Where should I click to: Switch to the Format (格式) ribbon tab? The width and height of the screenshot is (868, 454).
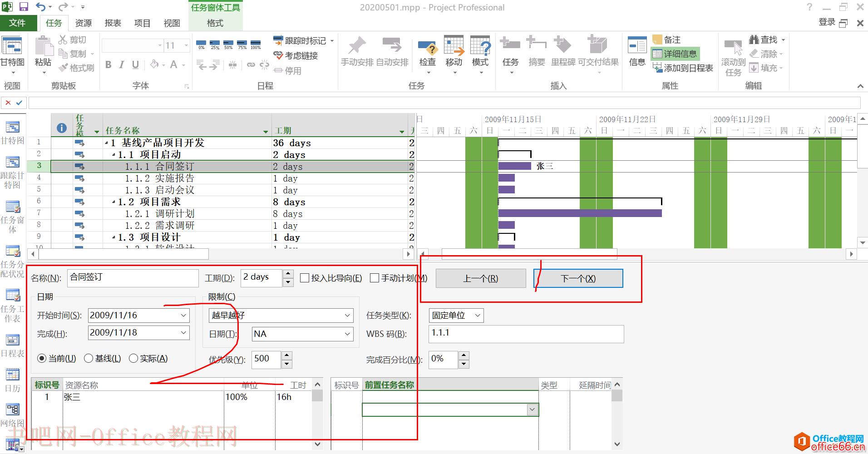(x=215, y=23)
